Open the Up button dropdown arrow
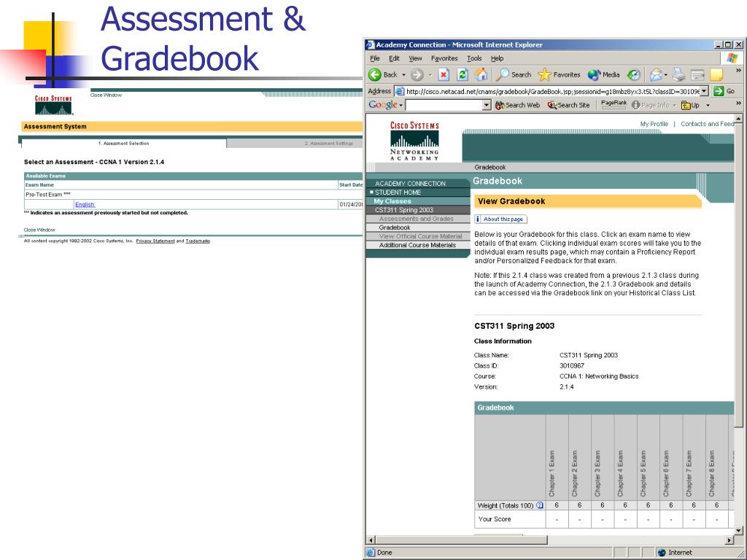This screenshot has height=560, width=747. (x=708, y=105)
